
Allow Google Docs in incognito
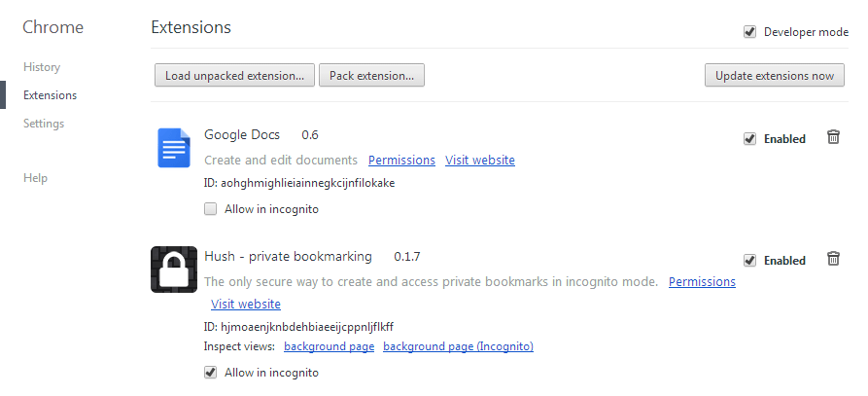(211, 208)
